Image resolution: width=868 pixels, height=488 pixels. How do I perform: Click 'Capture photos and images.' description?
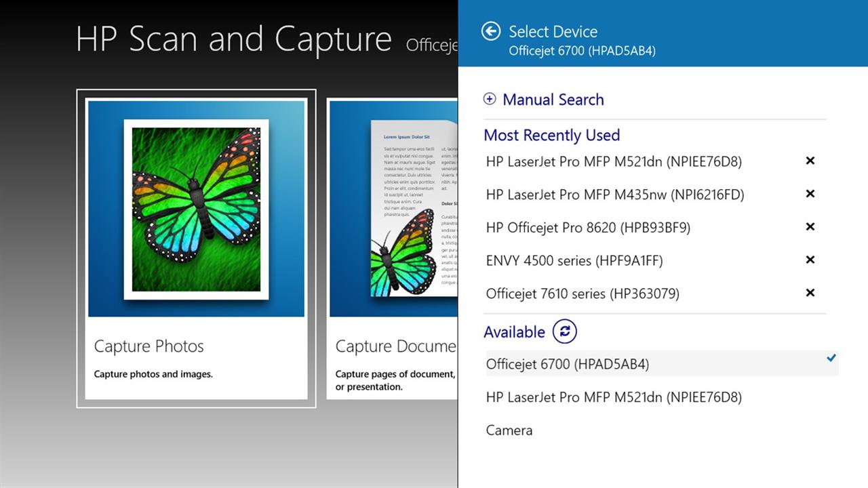pyautogui.click(x=153, y=374)
